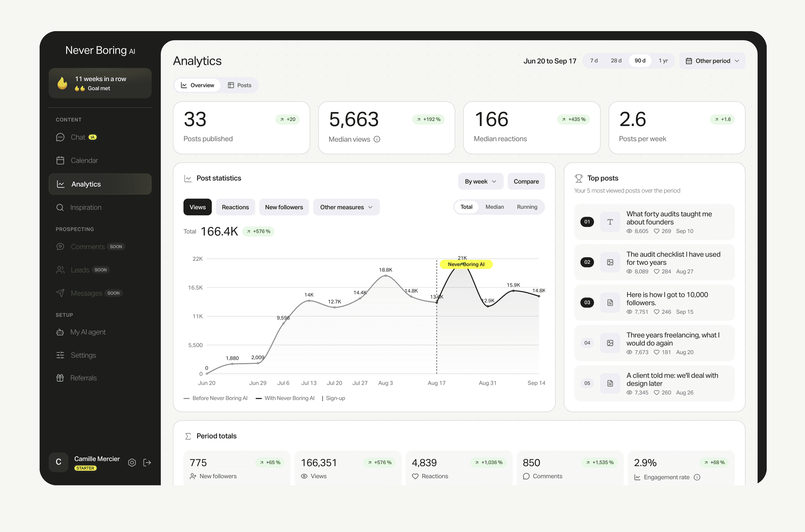Select the 28 d period
The width and height of the screenshot is (805, 532).
point(616,61)
